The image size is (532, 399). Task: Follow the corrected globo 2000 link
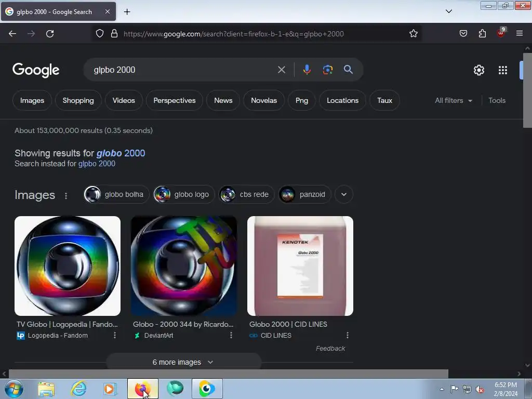121,153
